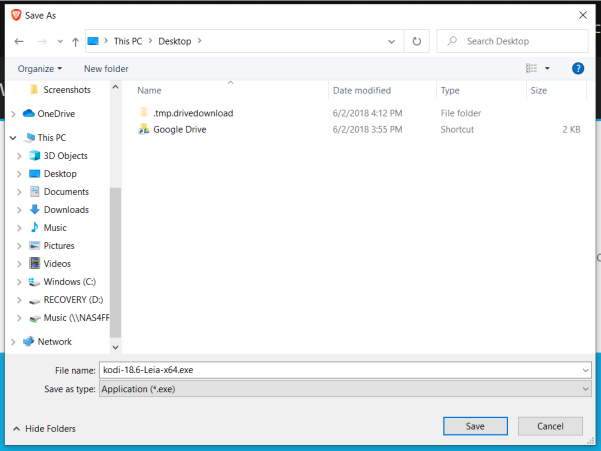Click the PC icon in address bar

[x=93, y=41]
